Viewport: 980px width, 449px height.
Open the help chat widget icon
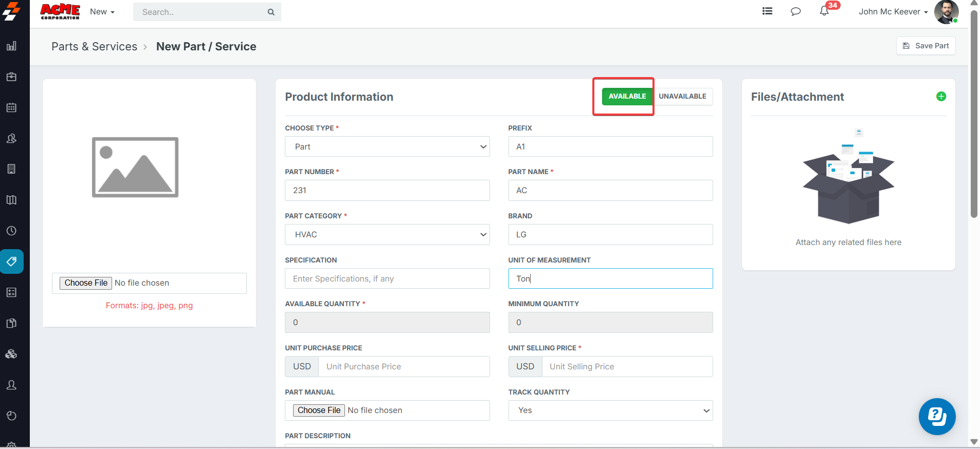937,416
